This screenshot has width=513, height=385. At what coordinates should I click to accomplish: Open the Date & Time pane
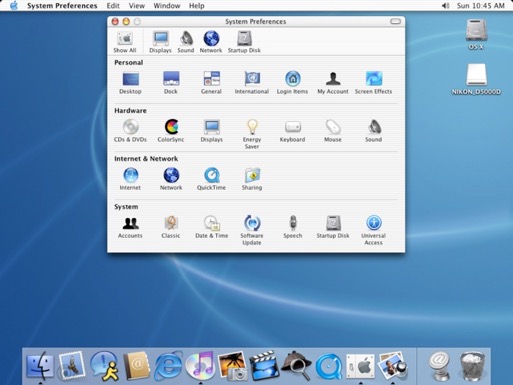point(212,227)
